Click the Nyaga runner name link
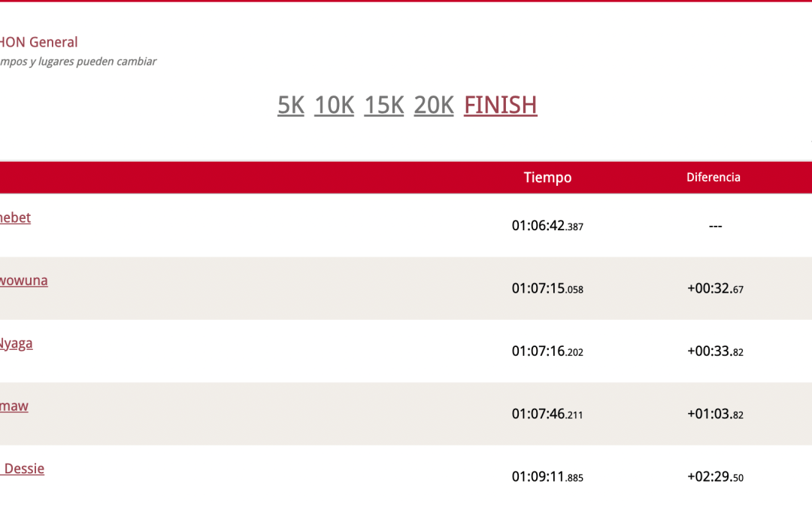Viewport: 812px width, 508px height. tap(16, 343)
